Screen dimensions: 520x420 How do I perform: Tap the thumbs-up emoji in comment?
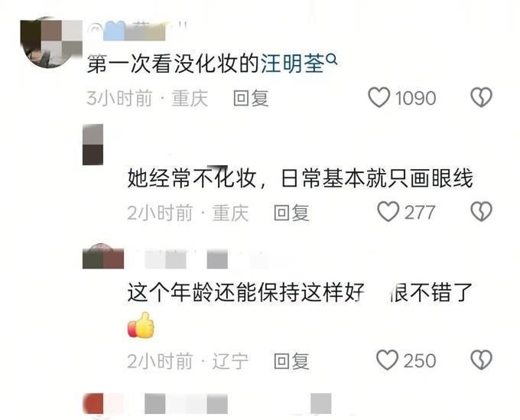click(141, 325)
